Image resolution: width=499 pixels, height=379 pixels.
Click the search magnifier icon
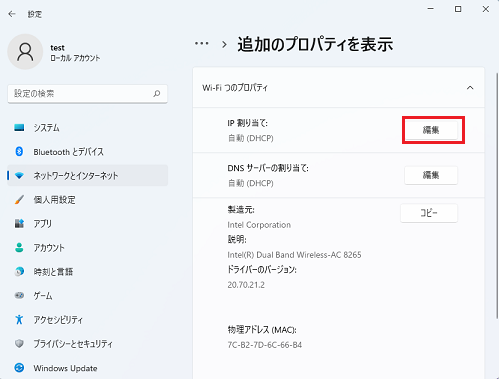157,94
